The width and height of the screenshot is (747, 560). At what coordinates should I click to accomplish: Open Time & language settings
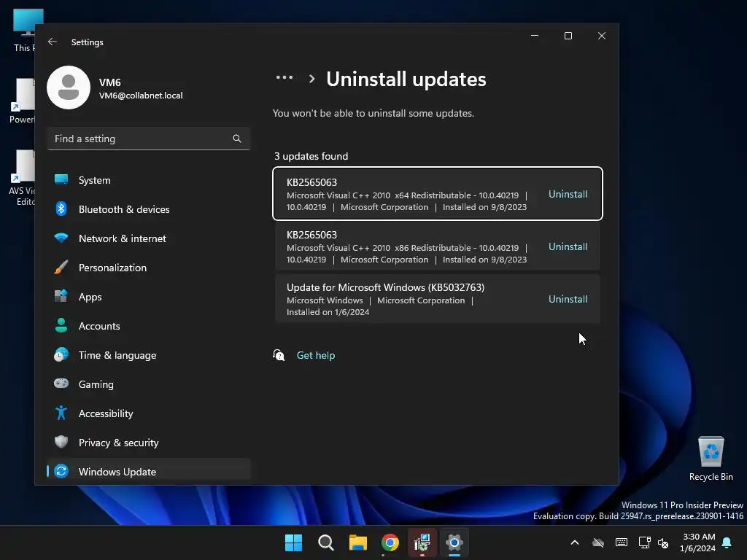pos(149,355)
